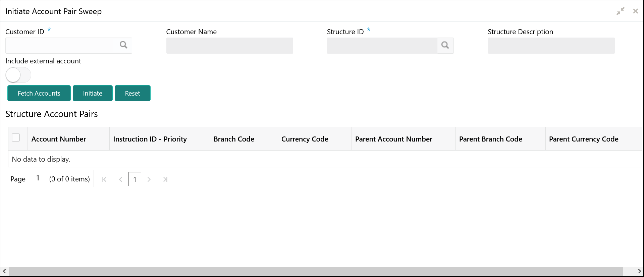The height and width of the screenshot is (277, 644).
Task: Click the horizontal scrollbar thumb
Action: [316, 271]
